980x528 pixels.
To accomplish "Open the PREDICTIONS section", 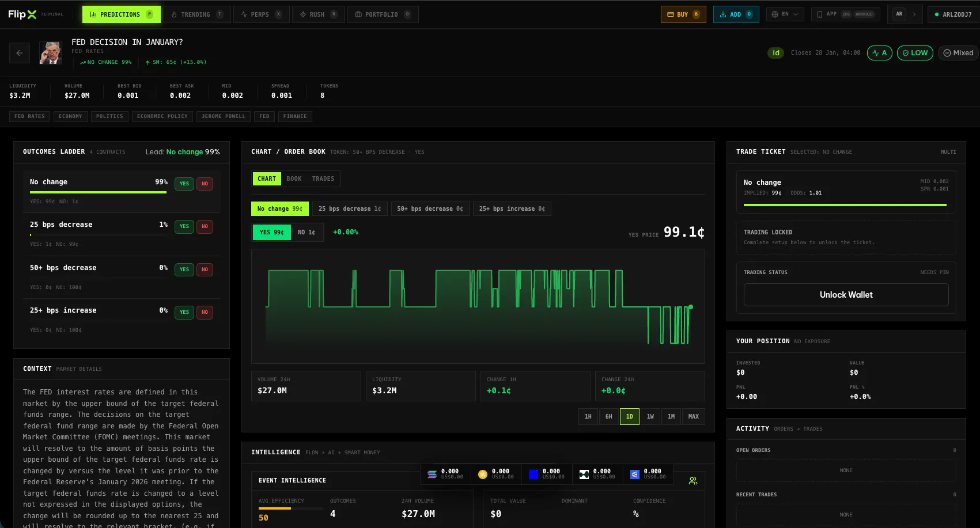I will click(x=121, y=14).
